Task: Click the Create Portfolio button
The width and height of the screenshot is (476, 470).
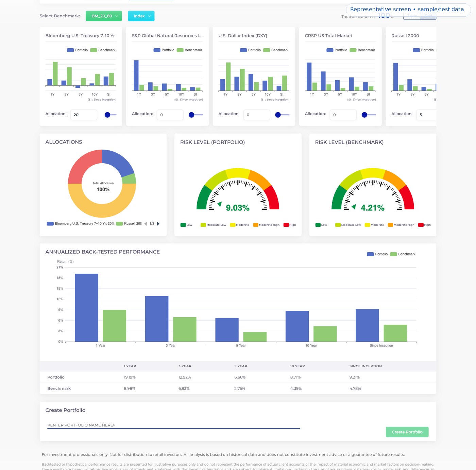Action: (x=407, y=432)
